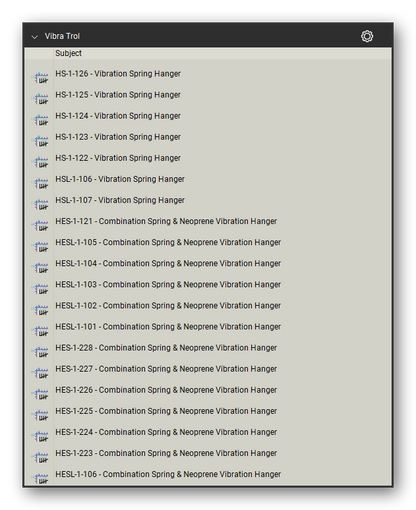Viewport: 416px width, 510px height.
Task: Click the hanger icon beside HESL-1-104
Action: (40, 267)
